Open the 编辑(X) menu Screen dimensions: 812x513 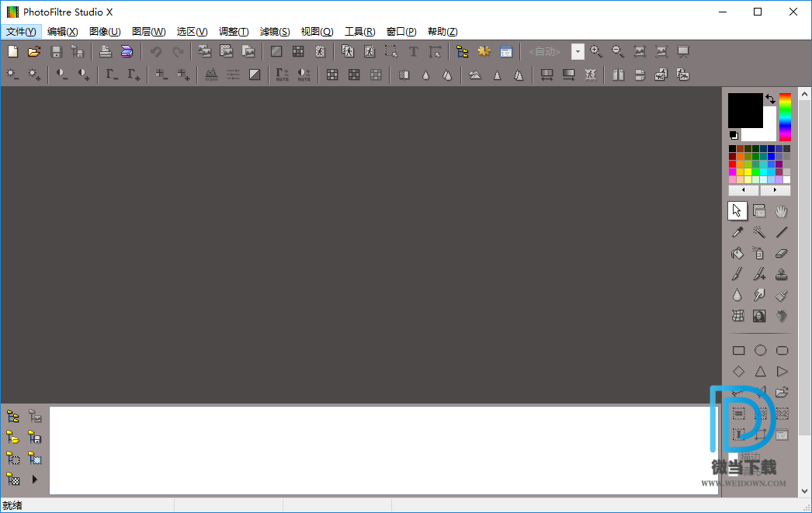pos(63,32)
